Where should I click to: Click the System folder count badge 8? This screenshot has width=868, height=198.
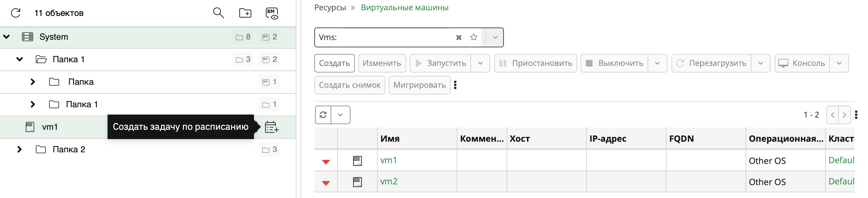243,37
